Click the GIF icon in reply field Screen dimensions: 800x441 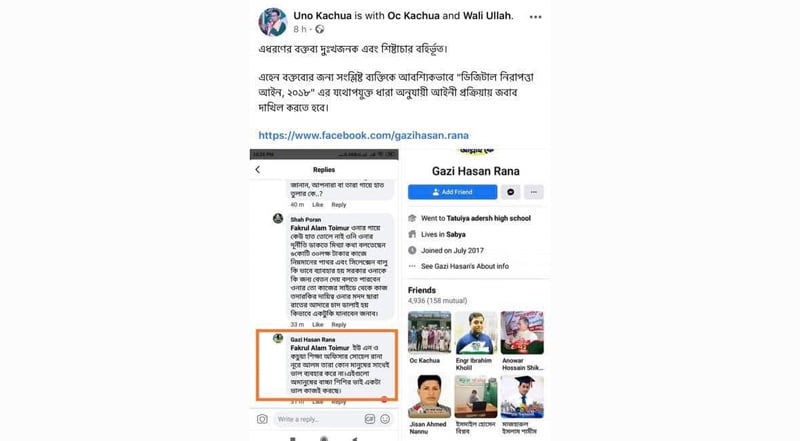coord(370,419)
